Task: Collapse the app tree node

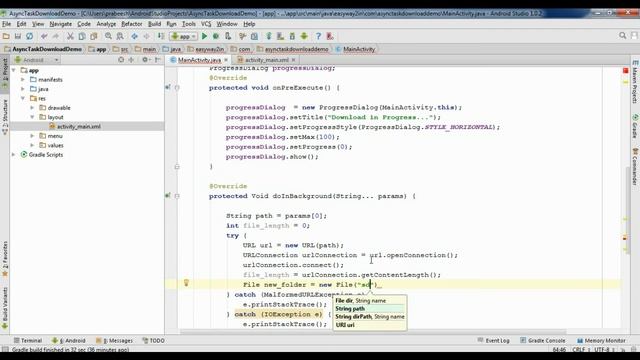Action: click(x=14, y=70)
